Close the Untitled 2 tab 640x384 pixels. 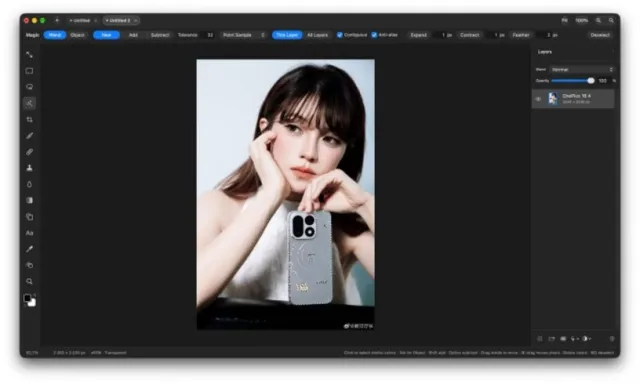(136, 20)
